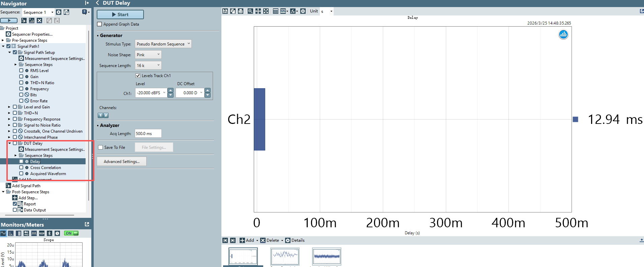This screenshot has width=644, height=267.
Task: Open Sequencer Properties in the tree
Action: coord(32,34)
